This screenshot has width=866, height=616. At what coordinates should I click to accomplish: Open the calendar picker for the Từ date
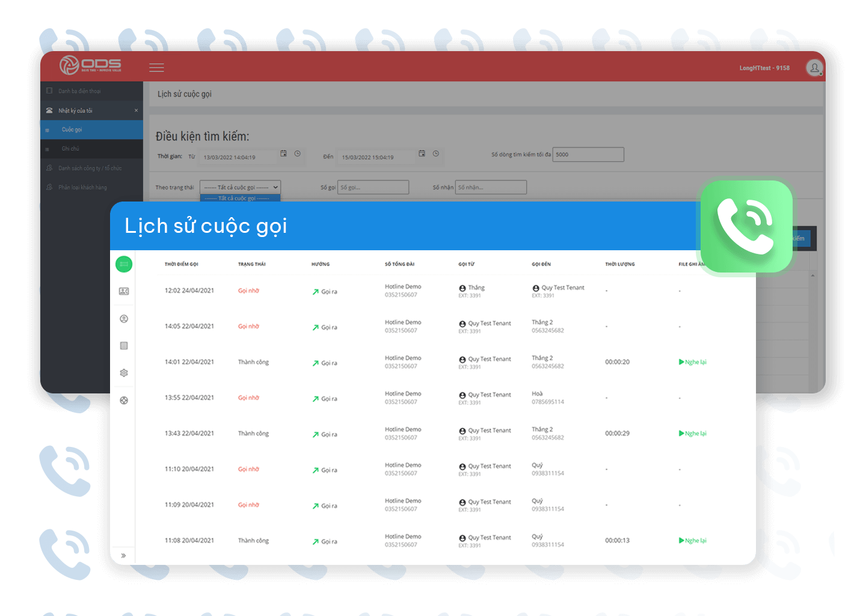pyautogui.click(x=284, y=154)
